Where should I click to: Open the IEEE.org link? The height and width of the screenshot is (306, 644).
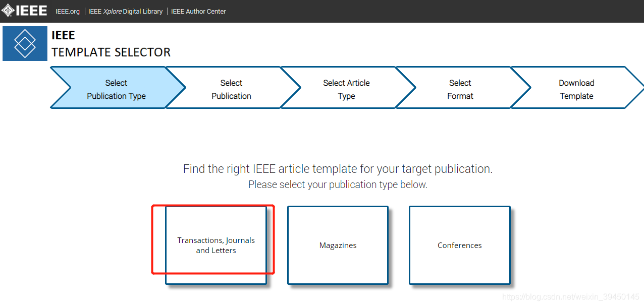[x=68, y=11]
